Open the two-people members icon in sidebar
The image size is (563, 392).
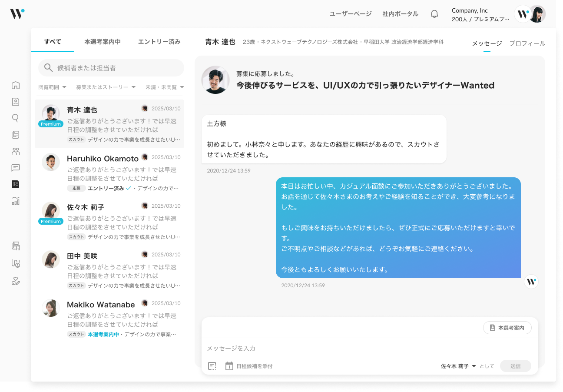(x=16, y=151)
